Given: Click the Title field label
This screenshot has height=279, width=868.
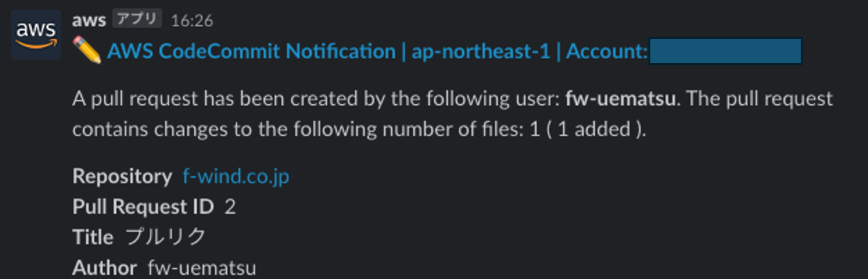Looking at the screenshot, I should click(93, 237).
